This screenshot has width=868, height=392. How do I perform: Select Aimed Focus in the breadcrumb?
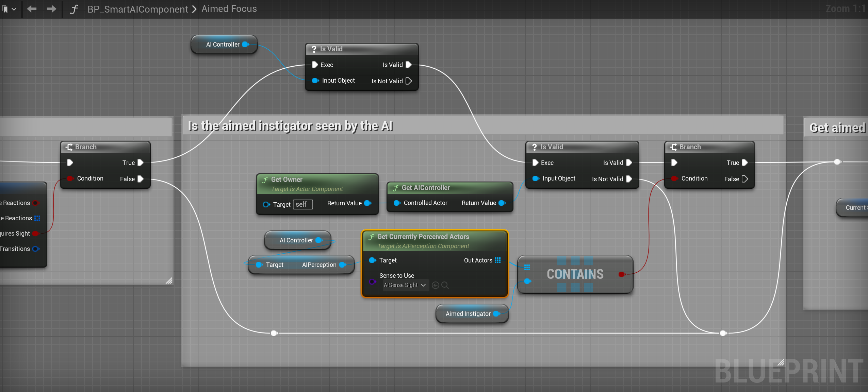click(228, 9)
